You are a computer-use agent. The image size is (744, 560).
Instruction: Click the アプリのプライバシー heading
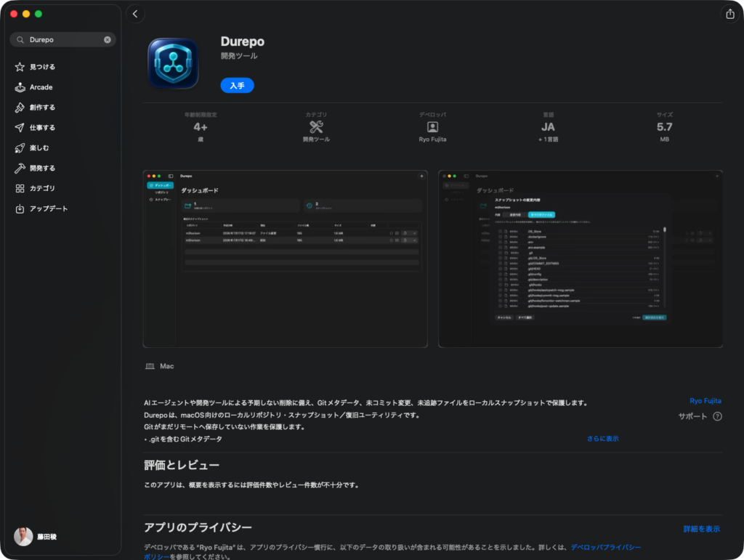click(x=198, y=527)
